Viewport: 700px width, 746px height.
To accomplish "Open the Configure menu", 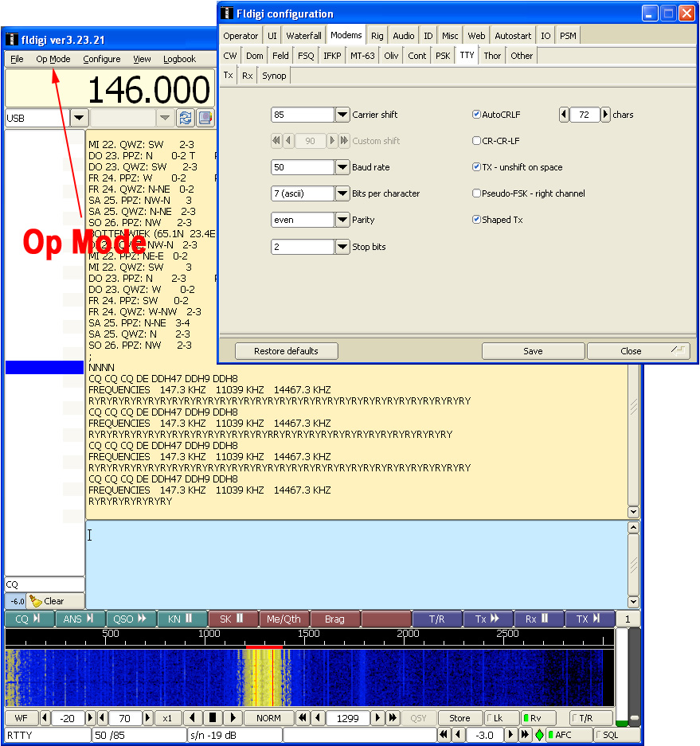I will [102, 59].
